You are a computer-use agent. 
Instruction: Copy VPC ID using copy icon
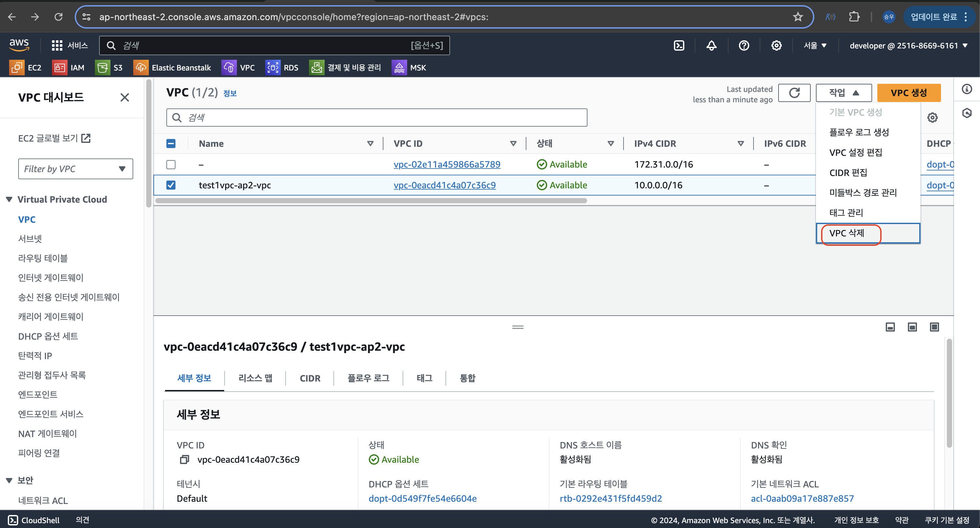click(x=184, y=459)
